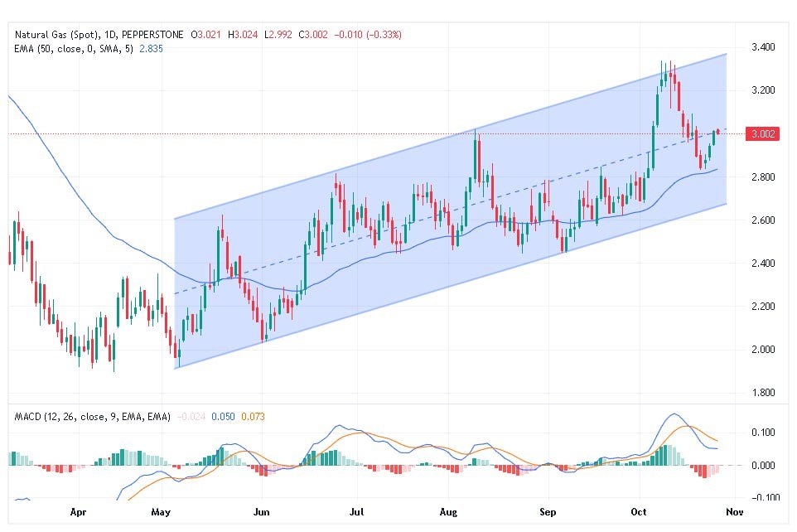797x532 pixels.
Task: Click the high value H3.024
Action: click(243, 35)
